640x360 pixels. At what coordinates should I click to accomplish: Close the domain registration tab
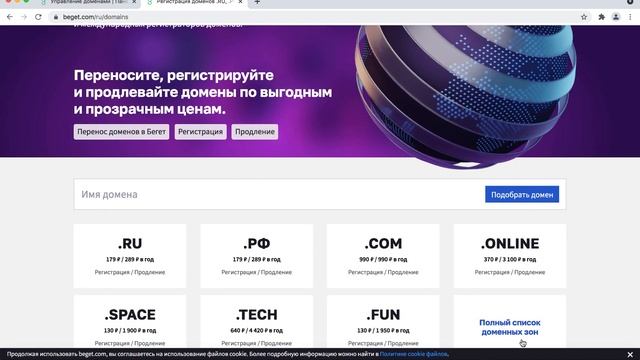coord(240,2)
